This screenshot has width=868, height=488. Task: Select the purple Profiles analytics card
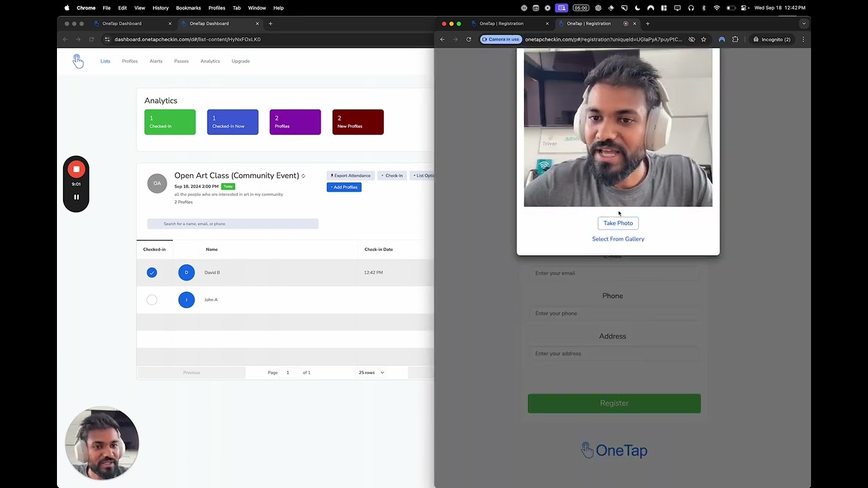point(295,122)
